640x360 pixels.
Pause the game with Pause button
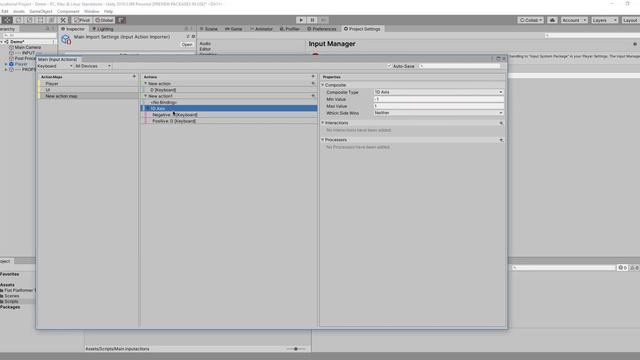click(312, 20)
